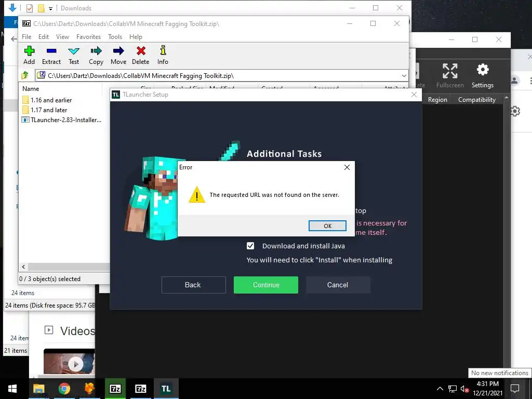Click the user profile icon at right edge

tap(515, 81)
